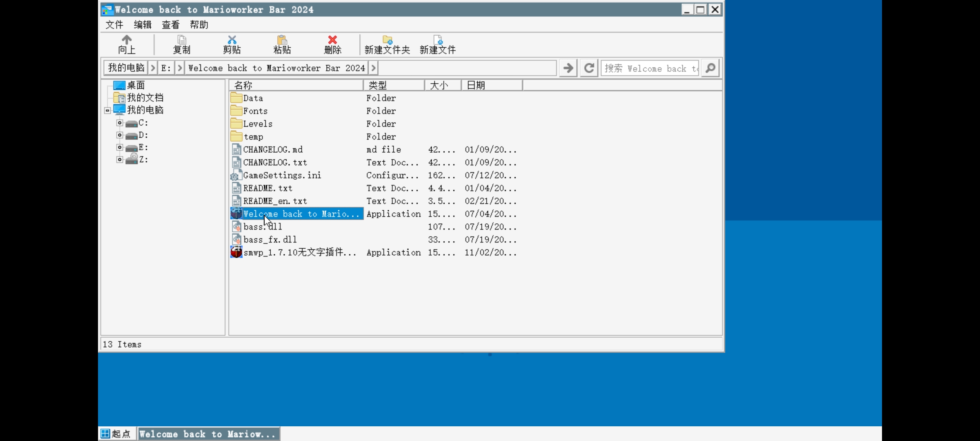Screen dimensions: 980x441
Task: Select the Data folder icon
Action: pos(236,98)
